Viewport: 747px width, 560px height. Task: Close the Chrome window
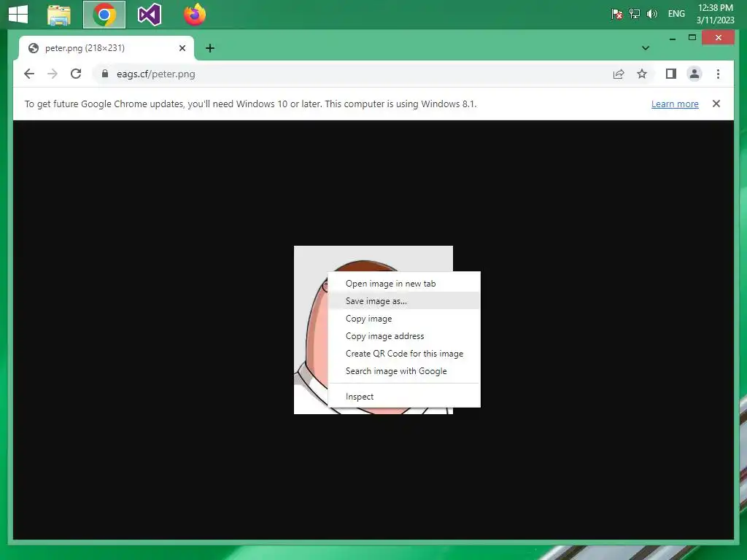(x=718, y=38)
